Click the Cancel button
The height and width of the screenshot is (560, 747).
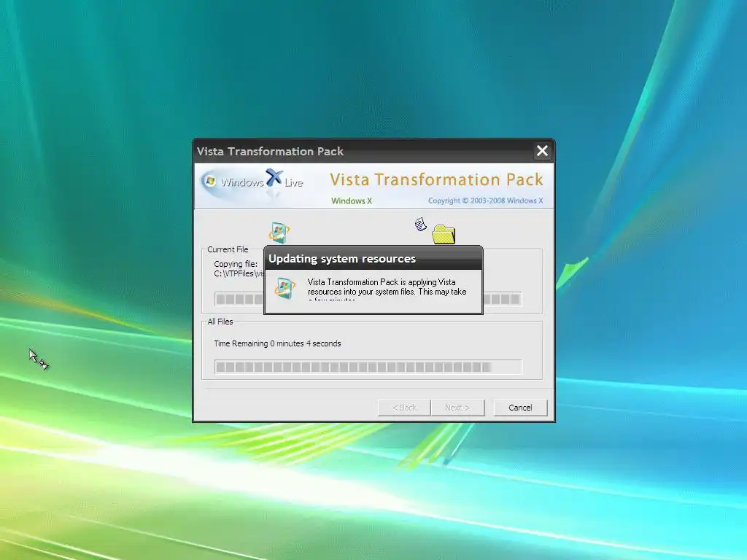tap(519, 408)
